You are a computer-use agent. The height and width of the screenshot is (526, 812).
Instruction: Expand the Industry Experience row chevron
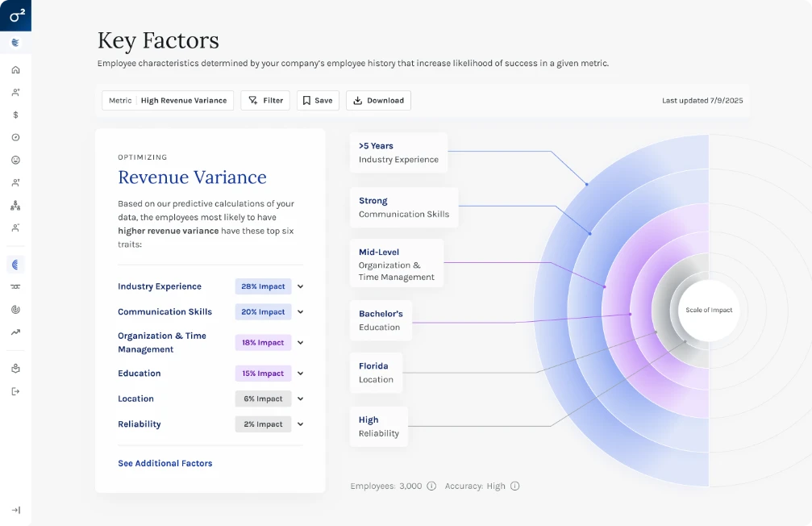(300, 286)
